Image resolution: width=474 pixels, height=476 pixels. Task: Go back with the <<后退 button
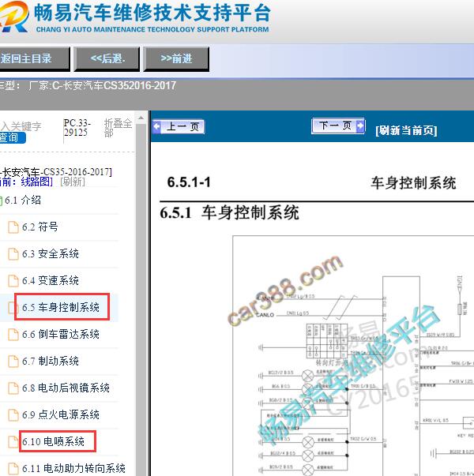pos(107,59)
